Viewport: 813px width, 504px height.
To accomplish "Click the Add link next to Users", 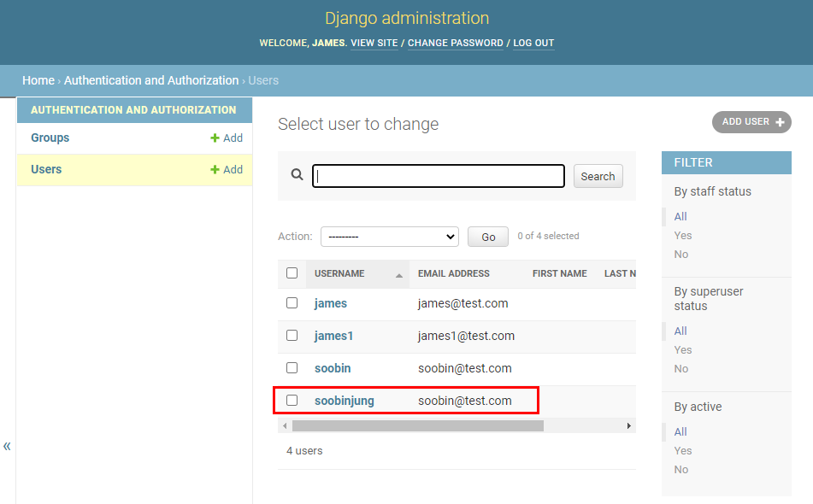I will point(233,169).
